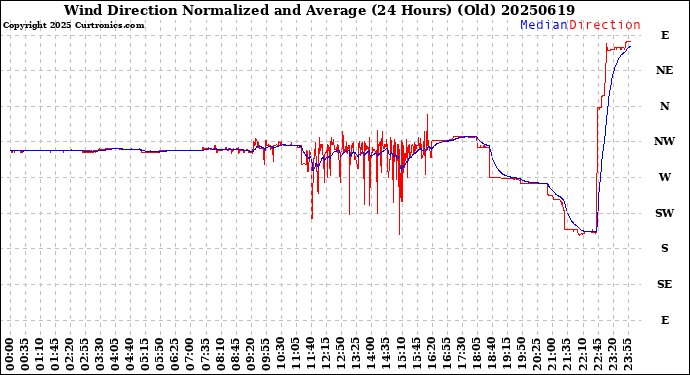Image resolution: width=690 pixels, height=375 pixels.
Task: Click the 00:35 time label
Action: (25, 354)
